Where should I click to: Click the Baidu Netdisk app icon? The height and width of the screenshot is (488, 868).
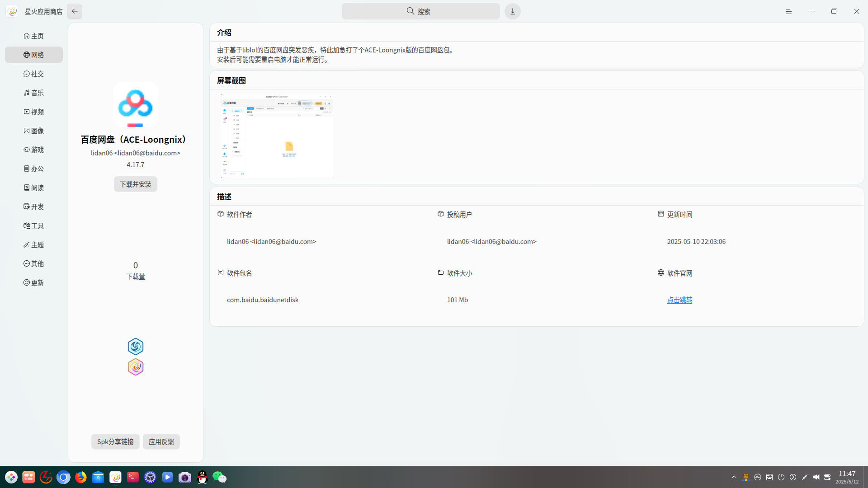(x=136, y=104)
